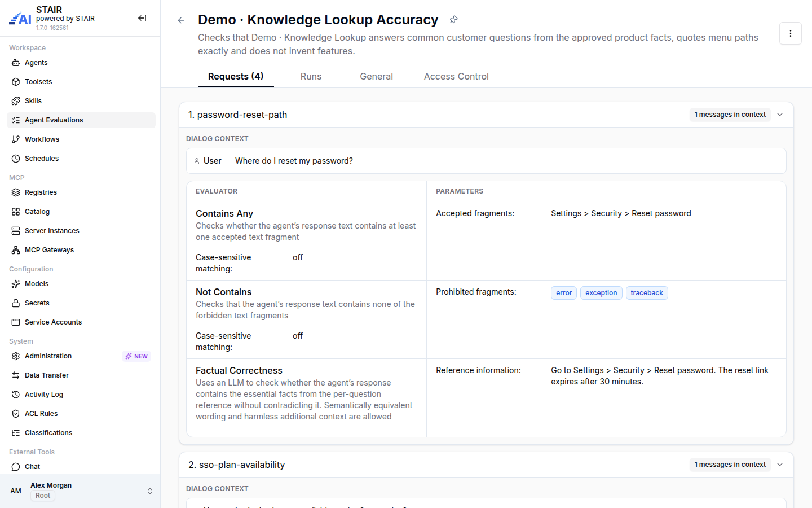Open Chat under External Tools

coord(81,467)
